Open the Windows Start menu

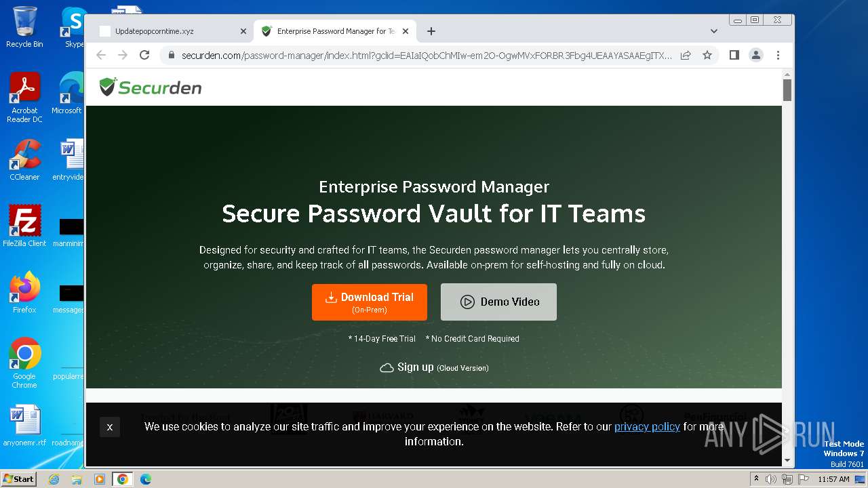(x=18, y=479)
